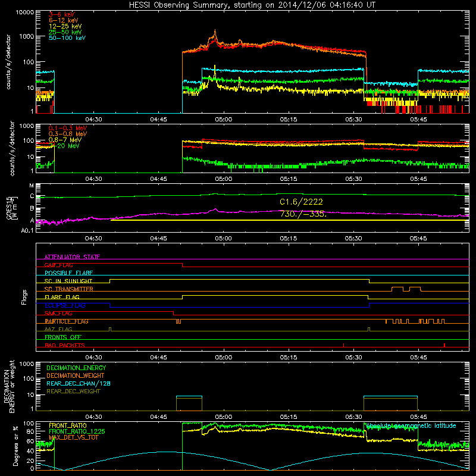Click the Degrees or % axis label
This screenshot has width=476, height=476.
pyautogui.click(x=15, y=446)
